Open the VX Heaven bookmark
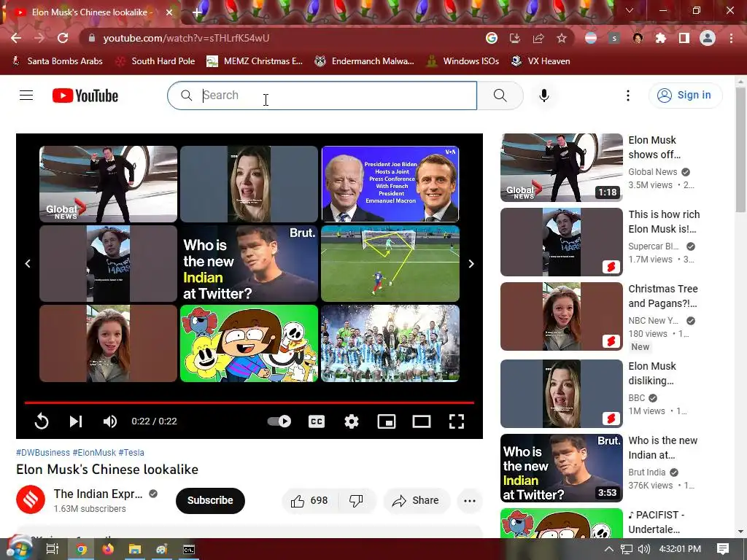The width and height of the screenshot is (747, 560). (x=541, y=61)
